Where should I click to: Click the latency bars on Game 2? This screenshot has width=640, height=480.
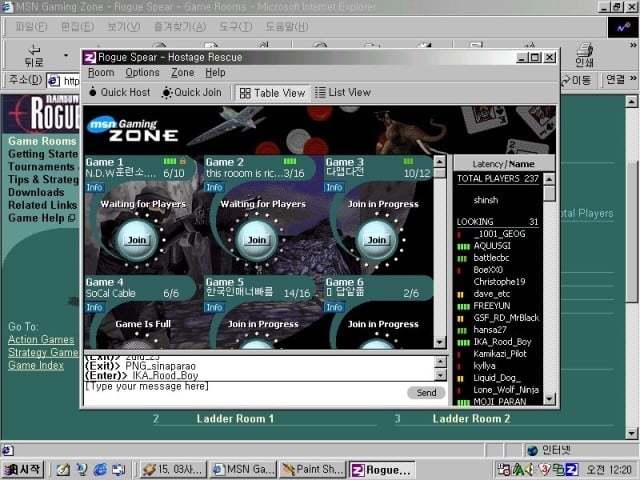coord(290,161)
